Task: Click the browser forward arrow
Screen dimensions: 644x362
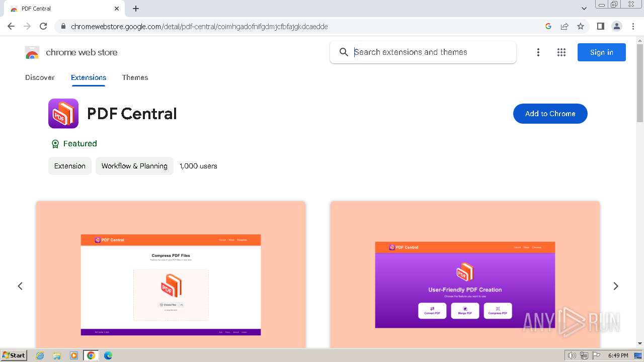Action: (x=27, y=26)
